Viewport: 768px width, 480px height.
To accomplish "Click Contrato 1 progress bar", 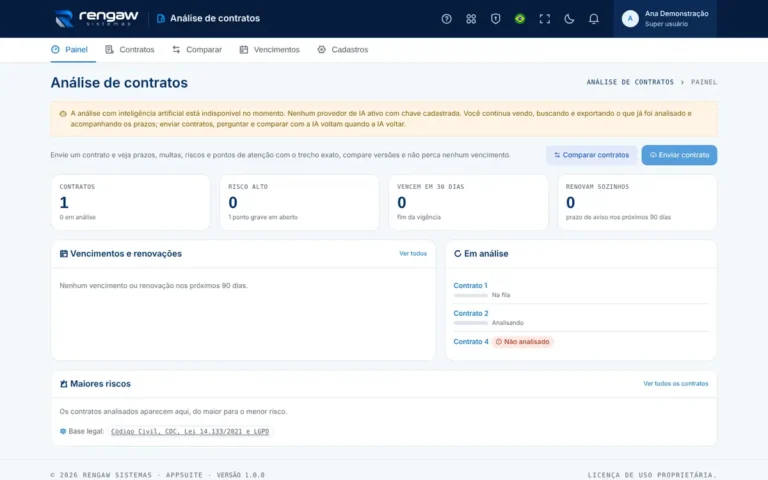I will point(471,295).
